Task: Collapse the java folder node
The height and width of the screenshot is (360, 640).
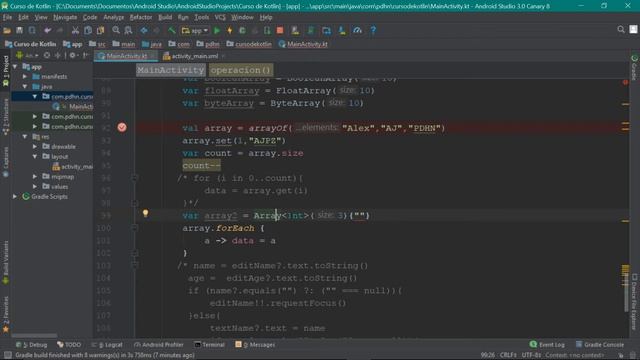Action: 25,87
